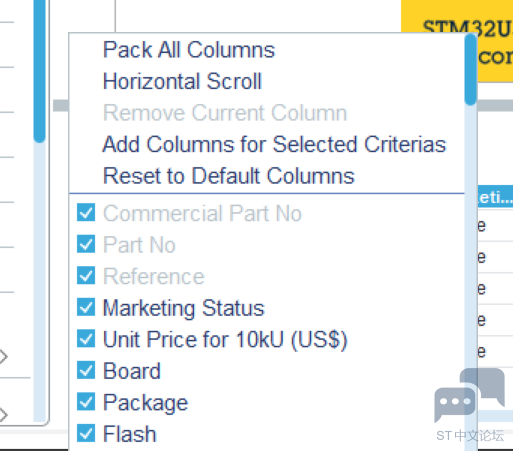
Task: Toggle the Flash column checkbox
Action: point(86,433)
